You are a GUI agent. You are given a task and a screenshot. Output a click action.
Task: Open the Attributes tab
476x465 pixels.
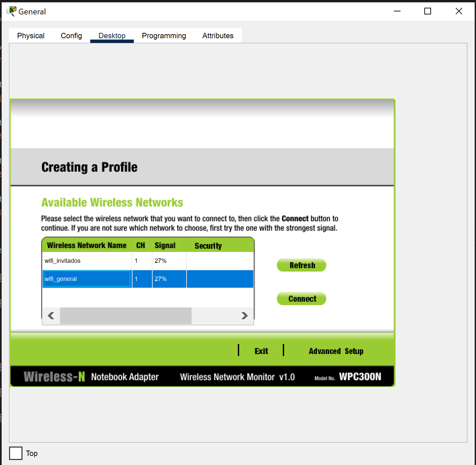[x=218, y=36]
